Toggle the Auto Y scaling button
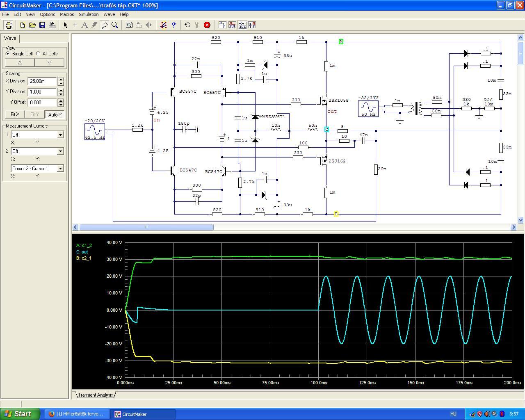Viewport: 525px width, 420px height. 55,114
